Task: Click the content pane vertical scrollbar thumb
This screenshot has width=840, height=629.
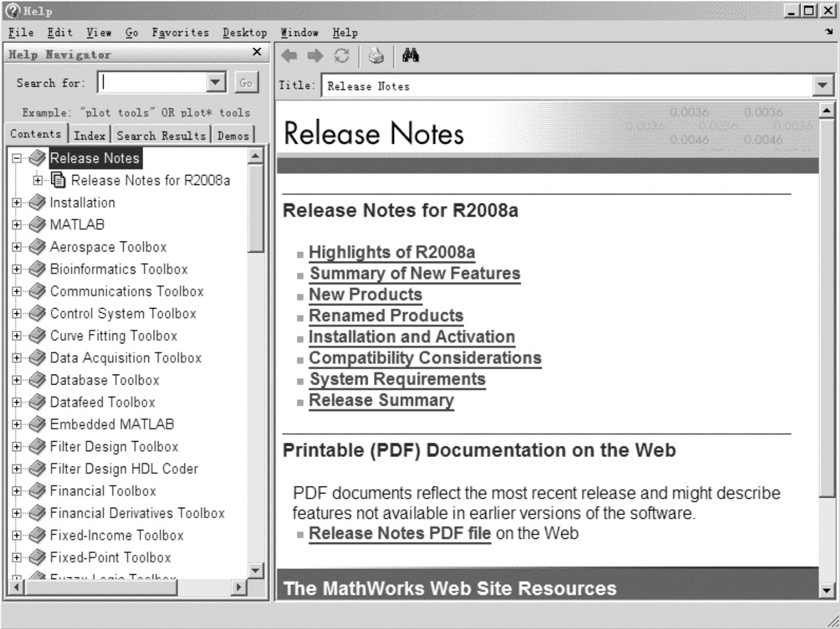Action: click(826, 307)
